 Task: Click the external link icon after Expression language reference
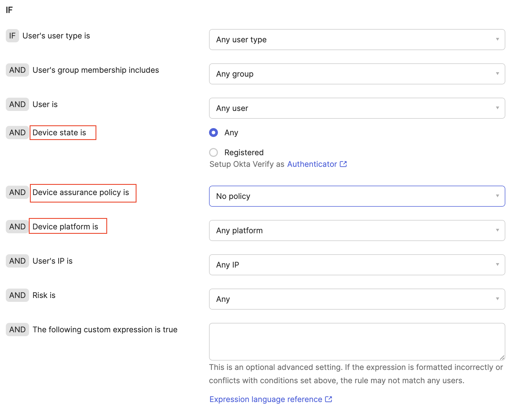(328, 399)
